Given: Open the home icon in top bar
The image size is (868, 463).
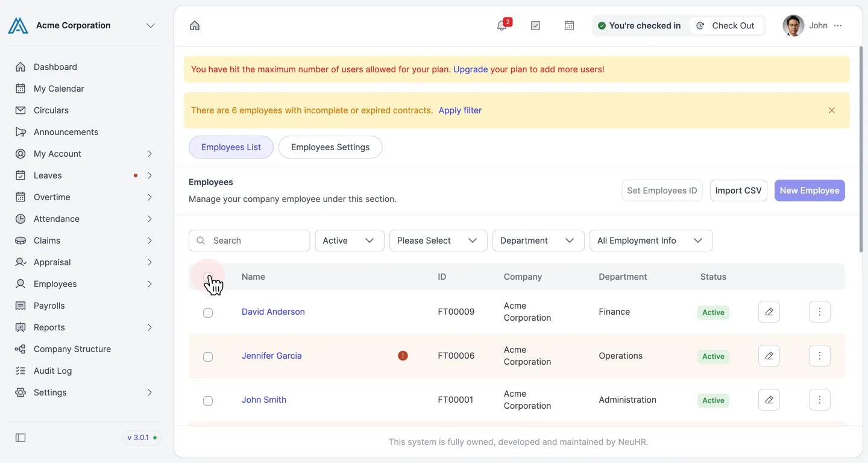Looking at the screenshot, I should pyautogui.click(x=195, y=25).
